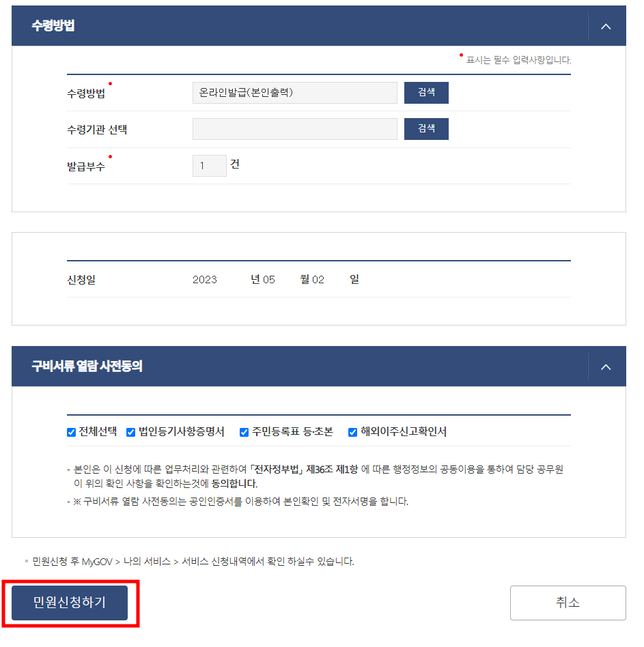
Task: Submit with the 민원신청하기 button
Action: click(x=70, y=603)
